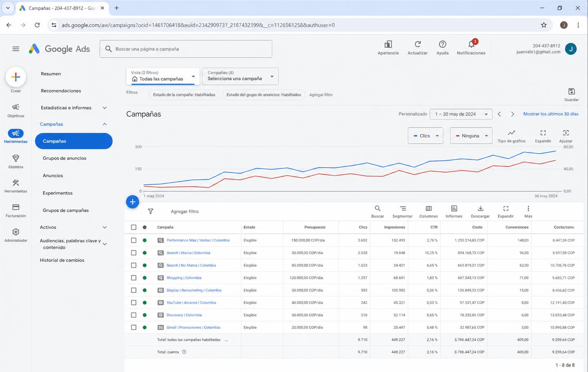This screenshot has height=372, width=588.
Task: Check the Gmail | Promociones row
Action: (134, 327)
